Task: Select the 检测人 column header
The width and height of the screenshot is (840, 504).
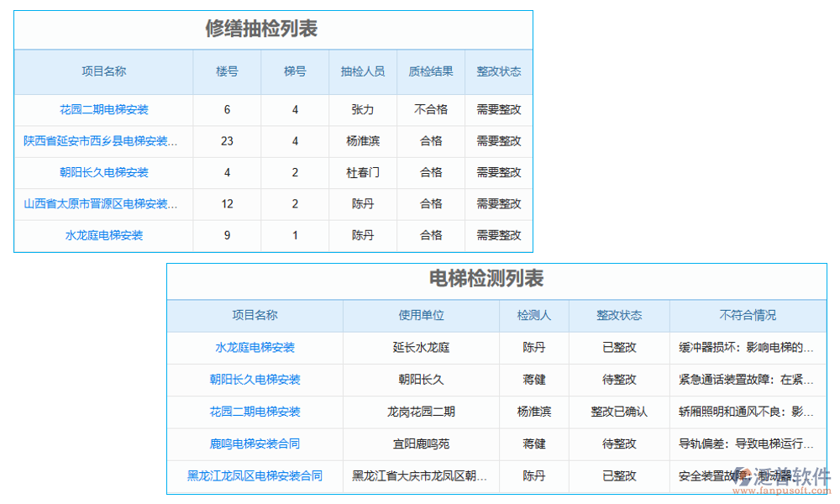Action: tap(534, 315)
